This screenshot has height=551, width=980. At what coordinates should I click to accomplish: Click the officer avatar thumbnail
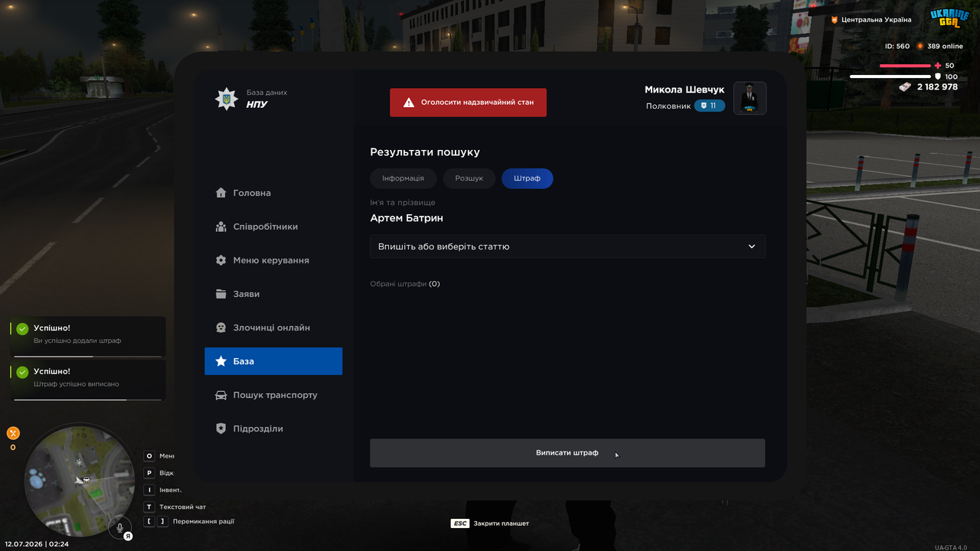click(750, 98)
